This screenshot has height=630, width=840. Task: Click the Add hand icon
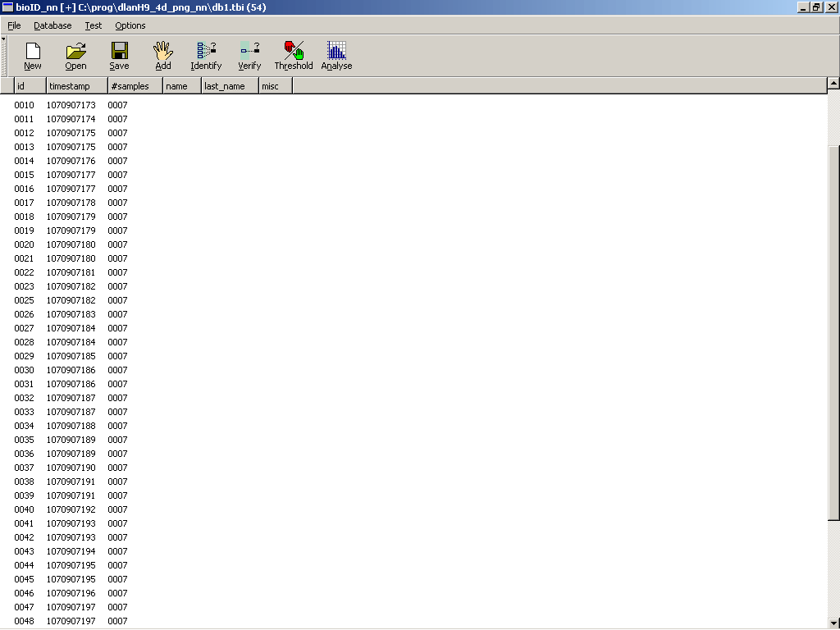tap(163, 55)
